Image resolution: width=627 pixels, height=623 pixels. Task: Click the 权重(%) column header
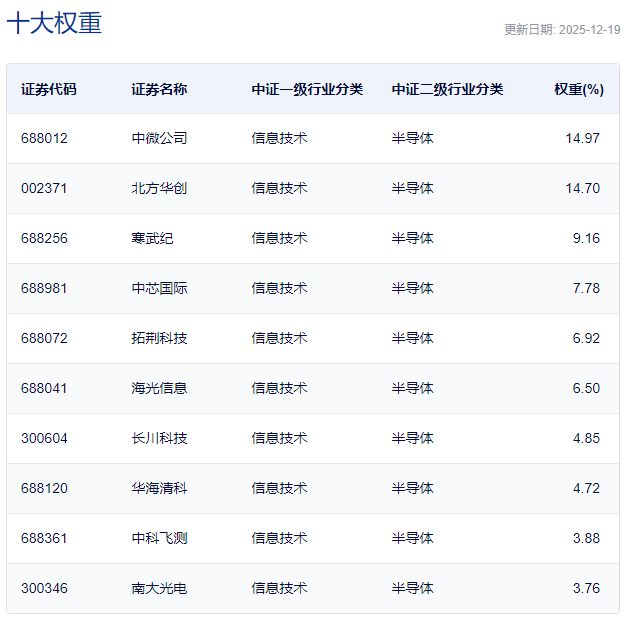pyautogui.click(x=579, y=89)
